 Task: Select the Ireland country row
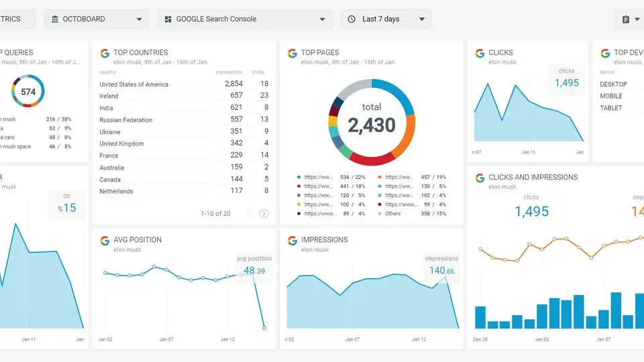[x=184, y=96]
